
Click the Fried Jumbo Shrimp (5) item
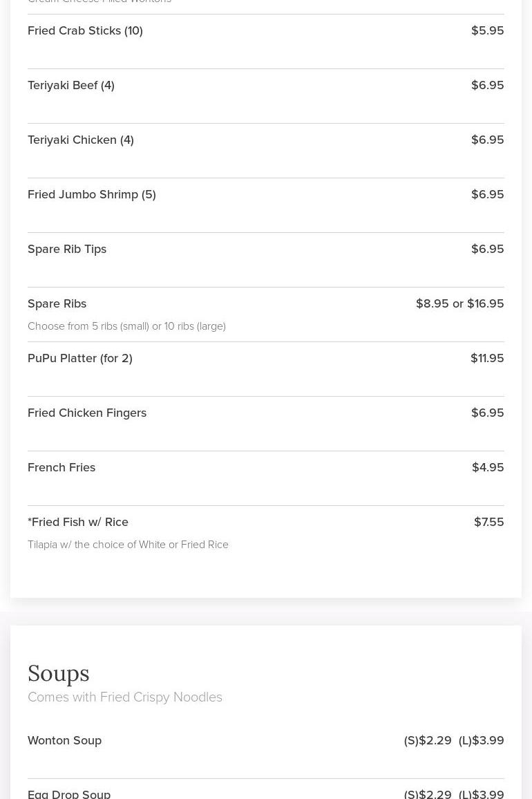pos(92,194)
